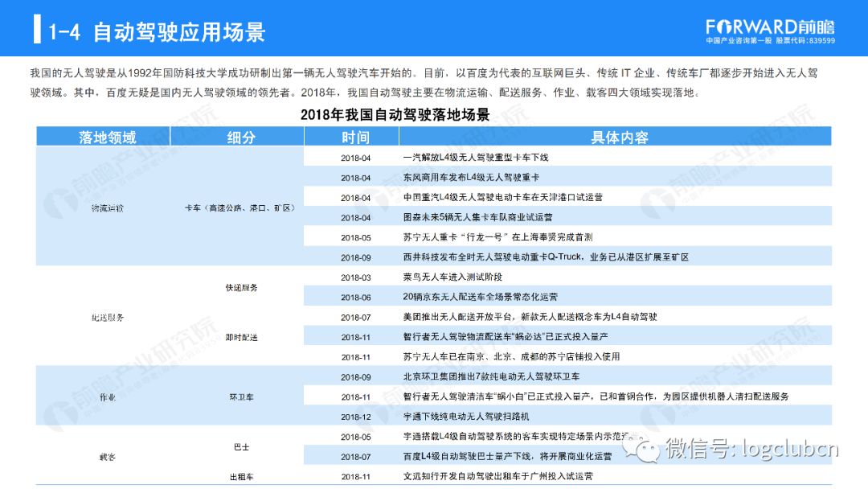Click "百度L4级自动驾驶巴士量产下线" row text
The width and height of the screenshot is (868, 489).
click(x=508, y=456)
